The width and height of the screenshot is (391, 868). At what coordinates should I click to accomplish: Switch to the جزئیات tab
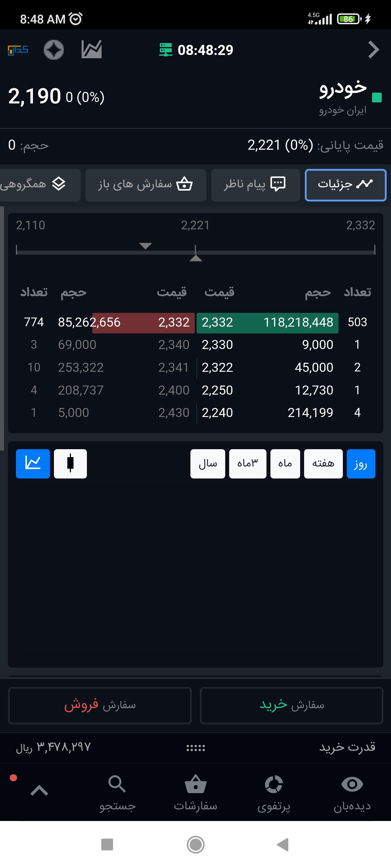(x=346, y=185)
